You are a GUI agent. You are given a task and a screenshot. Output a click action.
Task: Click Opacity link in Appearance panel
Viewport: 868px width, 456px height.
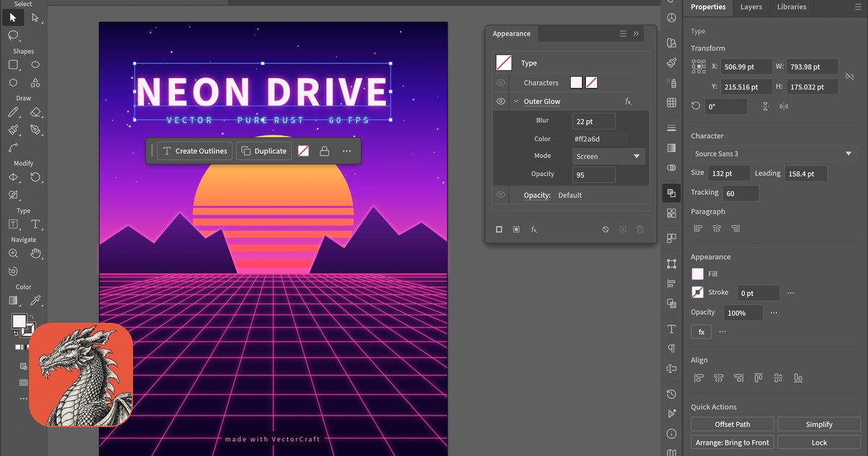pyautogui.click(x=537, y=195)
